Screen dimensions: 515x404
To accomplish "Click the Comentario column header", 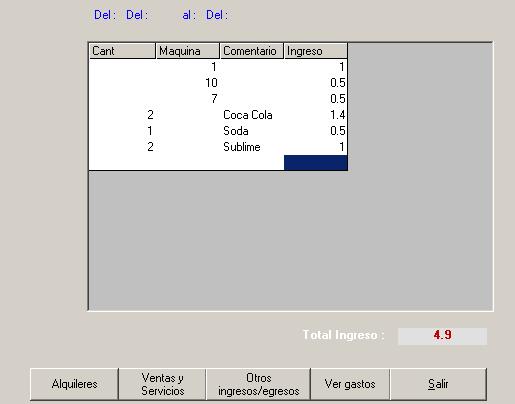I will coord(252,51).
